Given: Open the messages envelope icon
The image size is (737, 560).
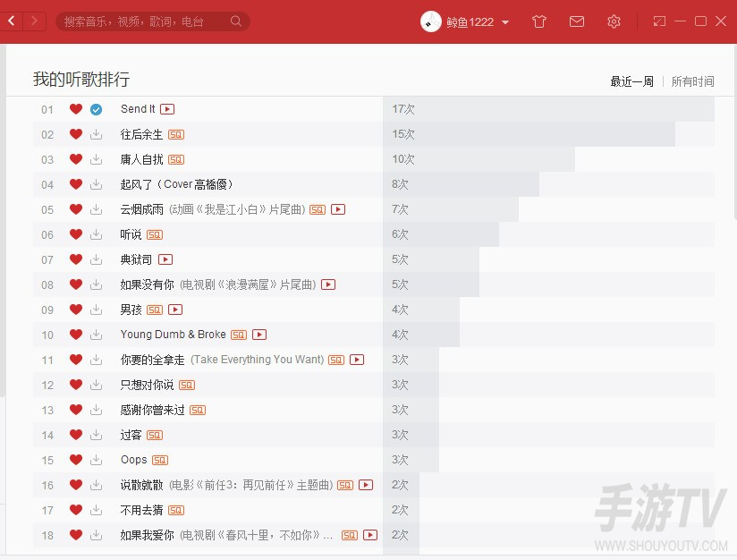Looking at the screenshot, I should 577,21.
